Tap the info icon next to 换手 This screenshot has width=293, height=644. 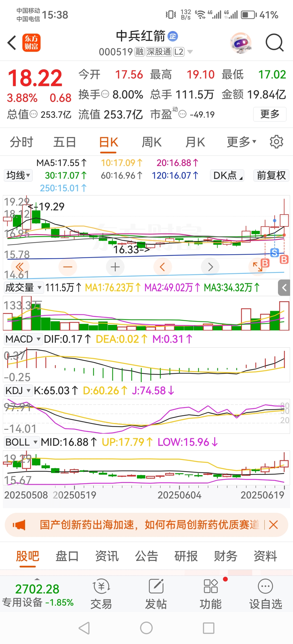(x=105, y=94)
